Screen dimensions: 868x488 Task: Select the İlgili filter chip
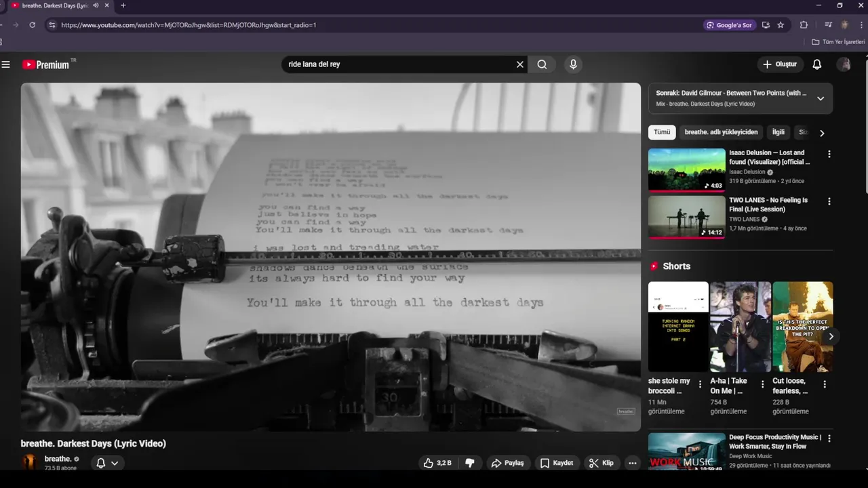click(778, 132)
